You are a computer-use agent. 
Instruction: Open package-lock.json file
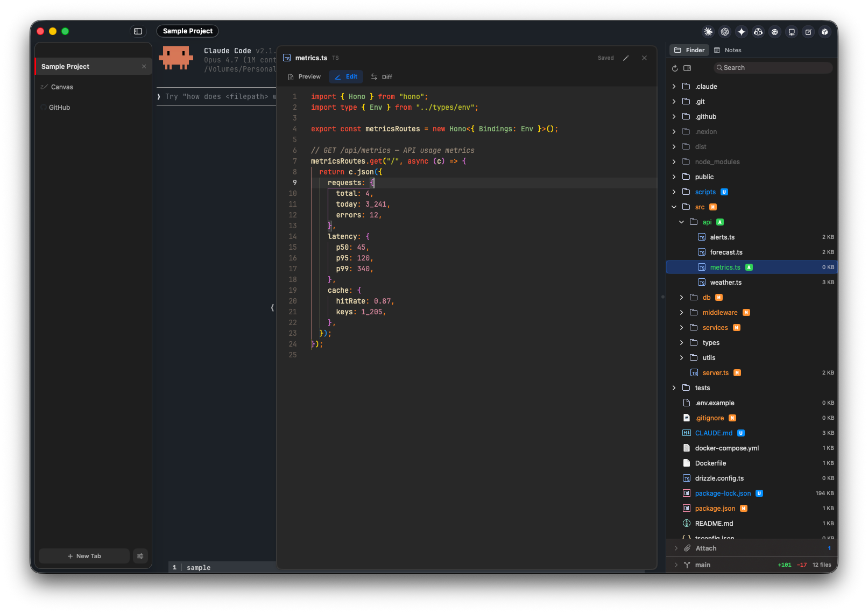[x=752, y=494]
